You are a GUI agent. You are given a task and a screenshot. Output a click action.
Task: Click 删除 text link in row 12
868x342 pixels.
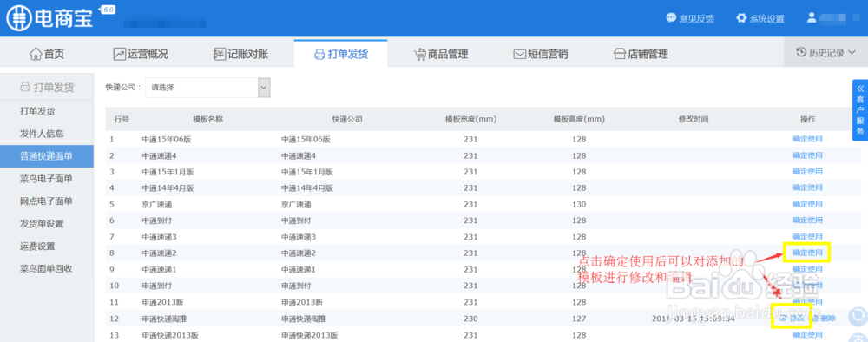click(x=828, y=319)
